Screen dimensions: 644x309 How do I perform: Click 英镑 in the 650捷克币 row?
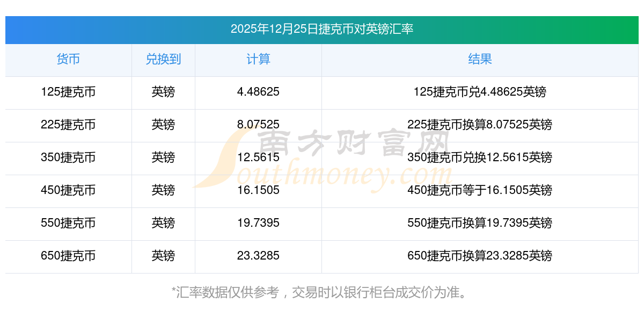pos(163,256)
